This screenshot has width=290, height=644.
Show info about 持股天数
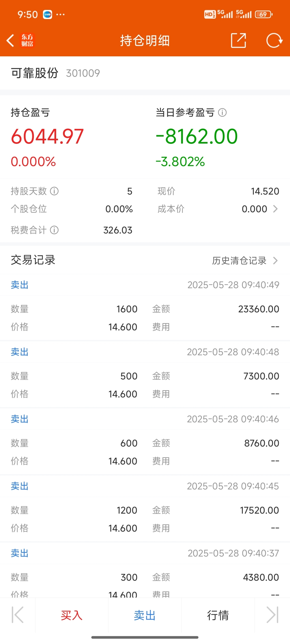tap(54, 191)
